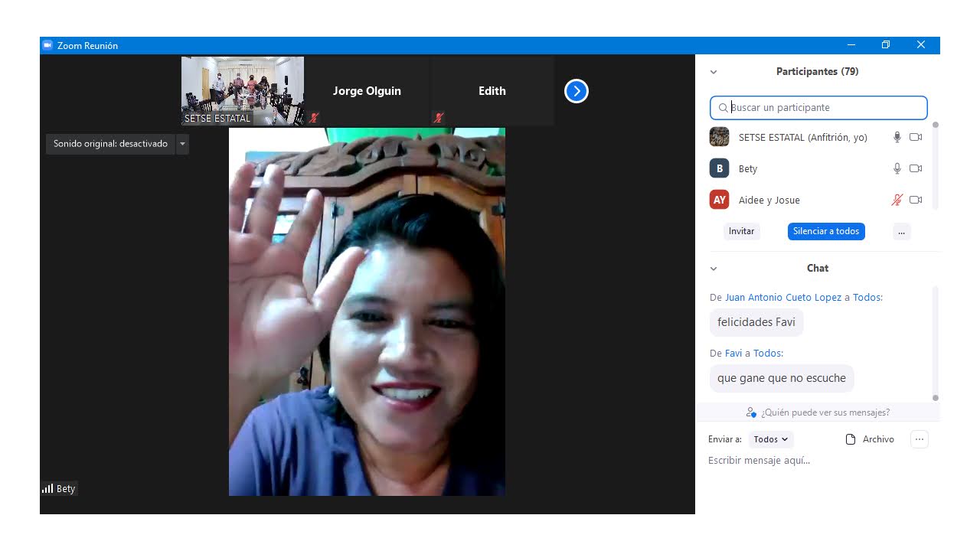The image size is (980, 551).
Task: Click Juan Antonio Cueto Lopez sender name
Action: 783,298
